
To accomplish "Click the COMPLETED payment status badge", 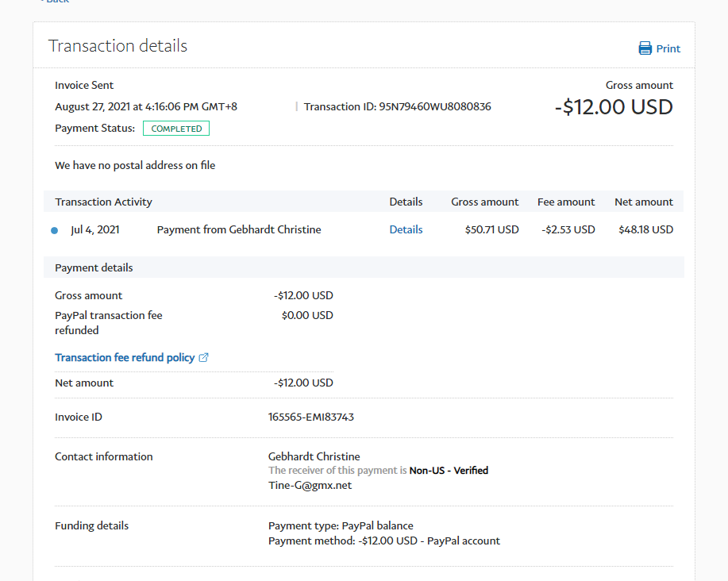I will [176, 129].
